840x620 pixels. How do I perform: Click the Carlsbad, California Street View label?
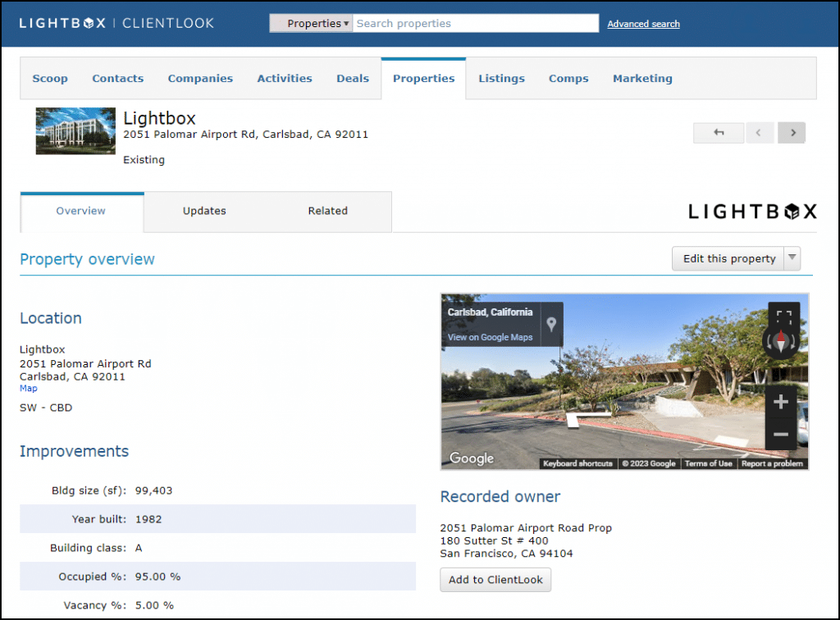(x=491, y=312)
